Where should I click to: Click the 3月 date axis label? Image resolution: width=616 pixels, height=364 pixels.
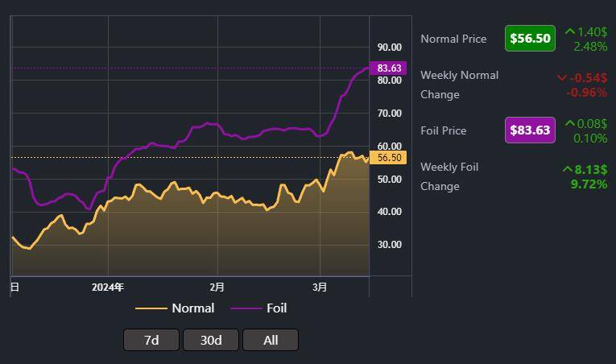320,287
